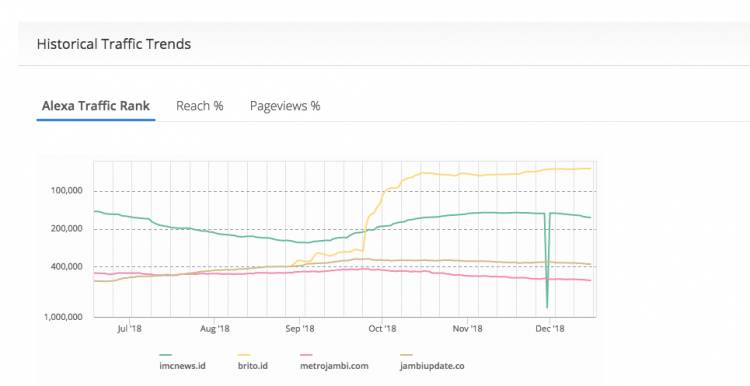Select the Alexa Traffic Rank tab
Image resolution: width=750 pixels, height=386 pixels.
pos(96,106)
